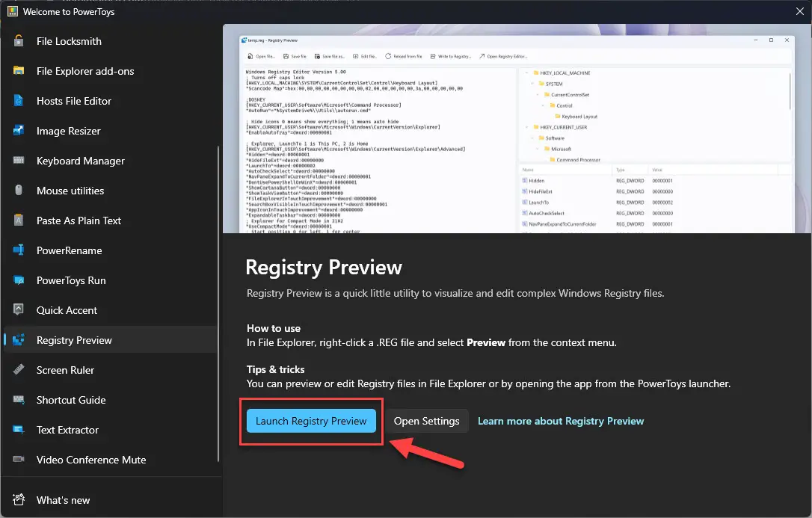Click the Registry Preview heading text
The image size is (812, 518).
tap(324, 268)
